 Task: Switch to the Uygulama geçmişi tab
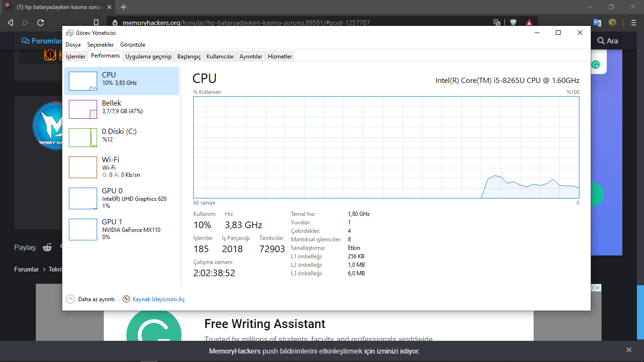(149, 57)
